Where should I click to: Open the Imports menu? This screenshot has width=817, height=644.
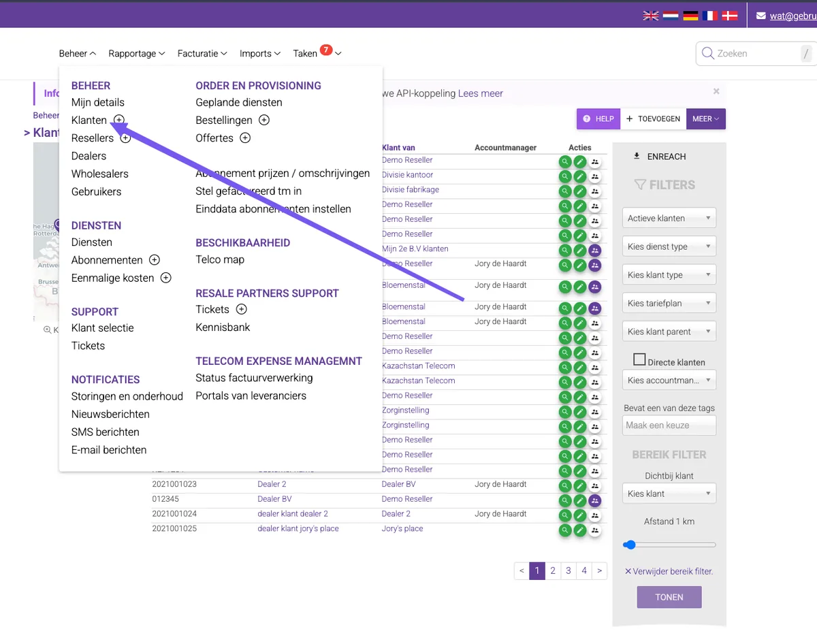click(x=260, y=53)
